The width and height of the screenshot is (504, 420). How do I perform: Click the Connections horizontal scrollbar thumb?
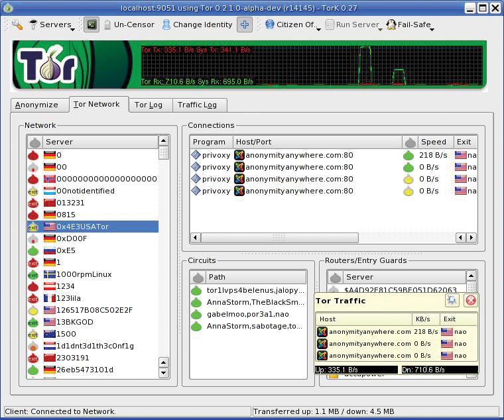[x=279, y=238]
